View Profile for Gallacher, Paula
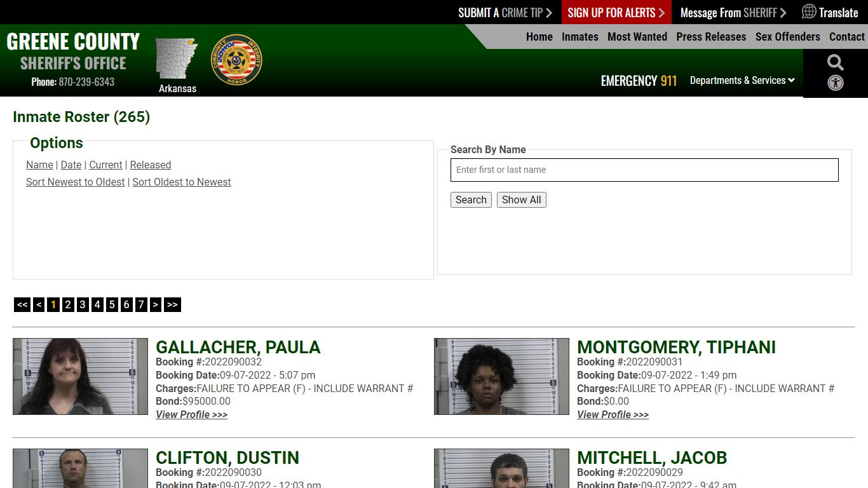The height and width of the screenshot is (488, 868). 191,414
